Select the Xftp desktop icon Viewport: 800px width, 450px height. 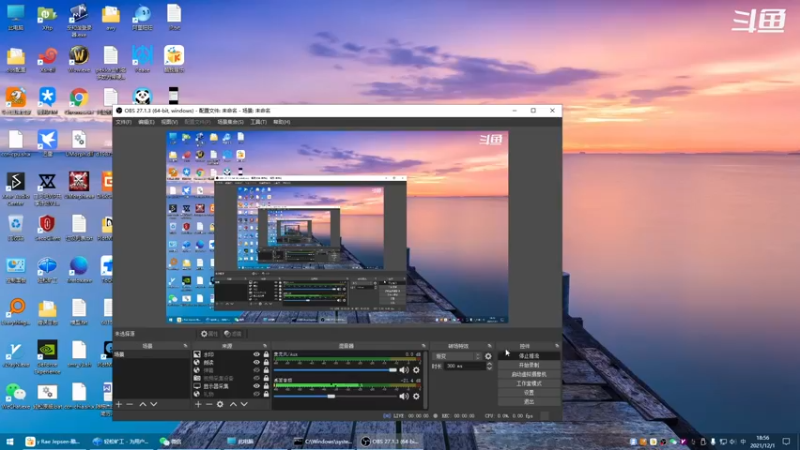[x=47, y=17]
